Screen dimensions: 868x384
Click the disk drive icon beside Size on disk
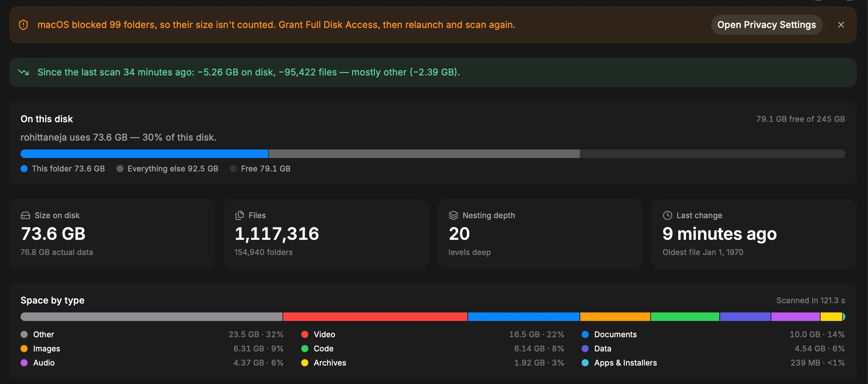(x=25, y=215)
